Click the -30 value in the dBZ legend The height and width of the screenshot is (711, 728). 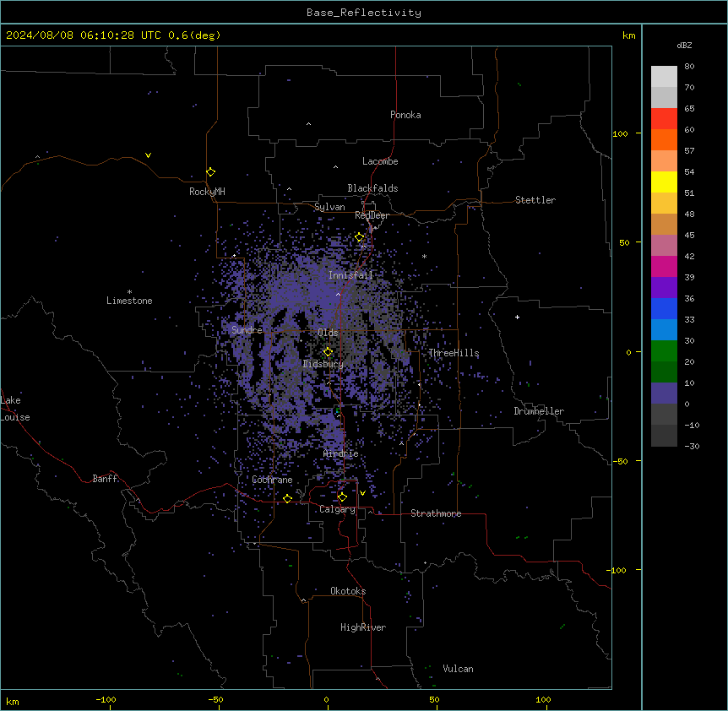pyautogui.click(x=692, y=446)
